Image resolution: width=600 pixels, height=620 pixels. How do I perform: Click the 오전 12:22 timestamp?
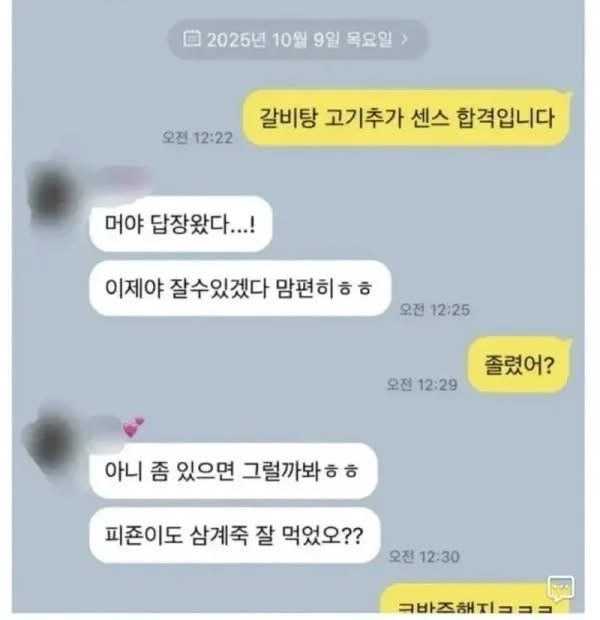[x=197, y=138]
